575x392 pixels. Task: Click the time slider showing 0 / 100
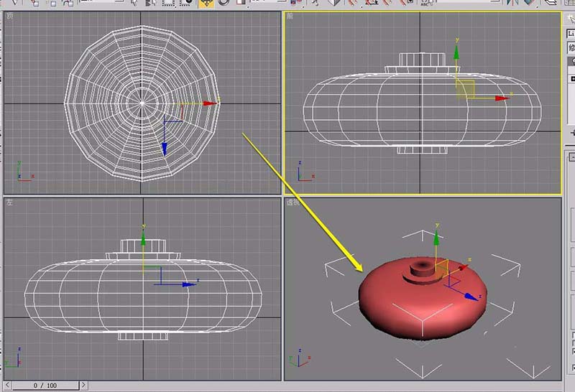[x=45, y=386]
